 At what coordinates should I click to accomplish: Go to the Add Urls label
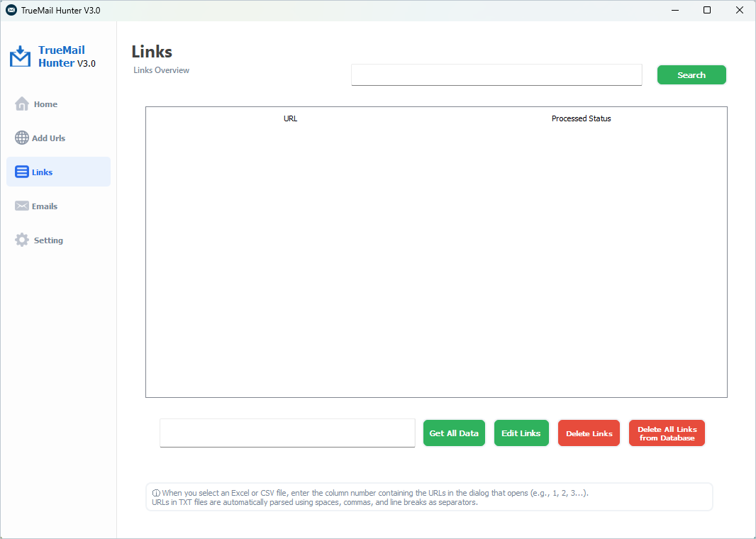pyautogui.click(x=48, y=138)
